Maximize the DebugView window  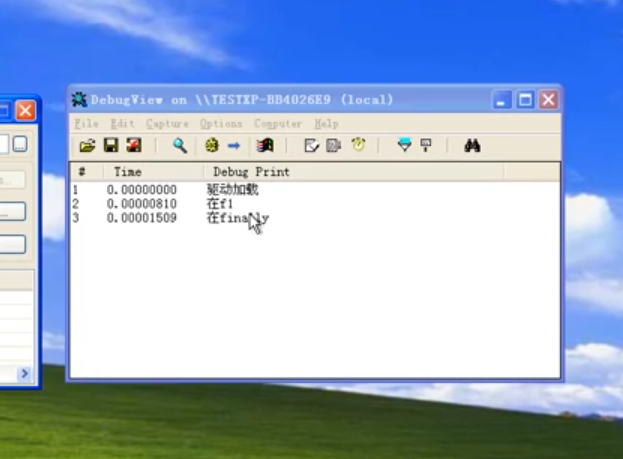pyautogui.click(x=525, y=99)
